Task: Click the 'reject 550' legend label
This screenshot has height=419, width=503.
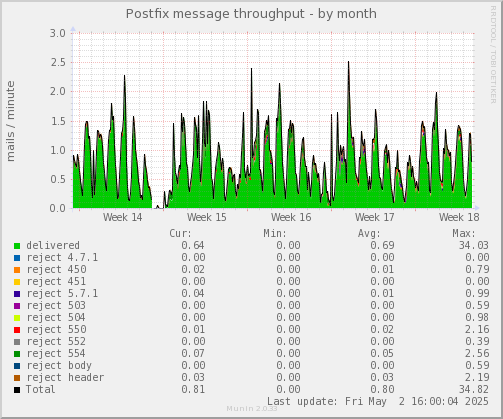Action: (x=56, y=330)
